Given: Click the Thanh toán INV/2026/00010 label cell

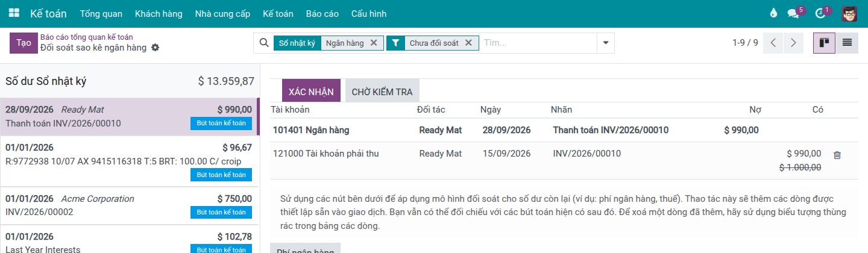Looking at the screenshot, I should click(x=611, y=130).
